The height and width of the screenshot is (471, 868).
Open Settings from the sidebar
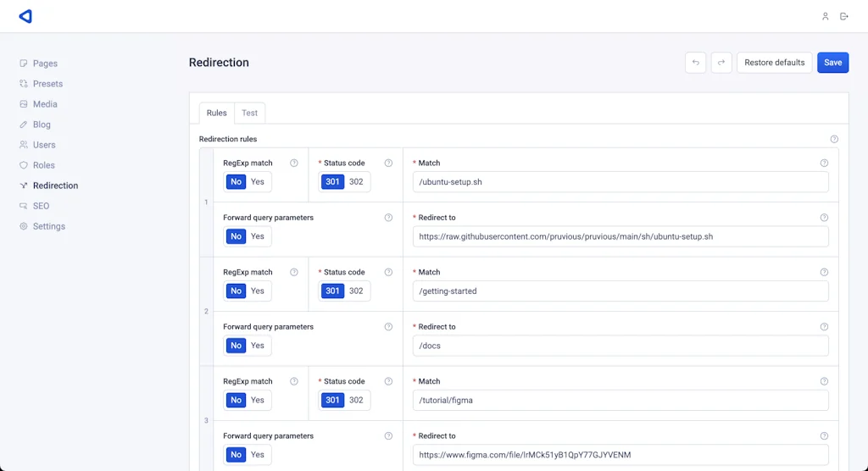[48, 226]
